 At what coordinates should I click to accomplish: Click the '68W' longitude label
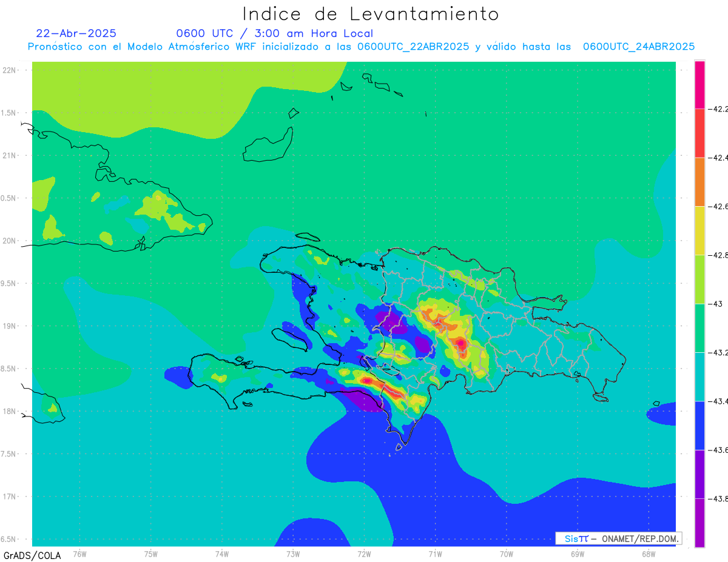point(648,554)
